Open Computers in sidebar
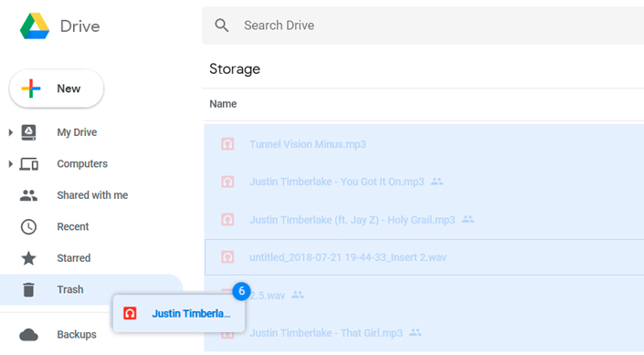The width and height of the screenshot is (644, 355). click(82, 163)
